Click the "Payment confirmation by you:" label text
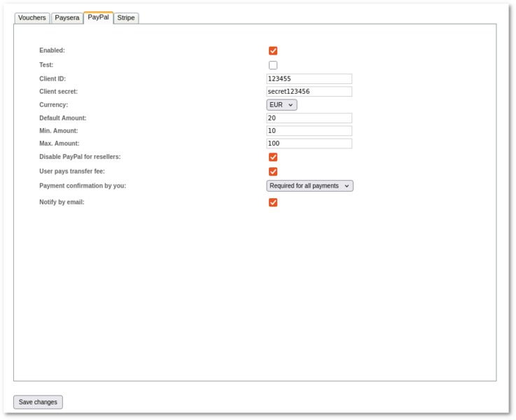Viewport: 516px width, 420px height. pos(83,186)
